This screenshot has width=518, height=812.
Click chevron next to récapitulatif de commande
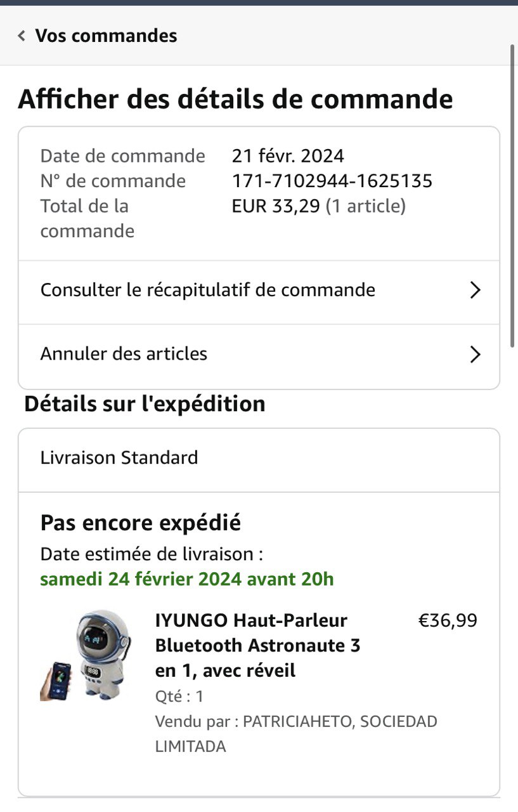point(475,291)
